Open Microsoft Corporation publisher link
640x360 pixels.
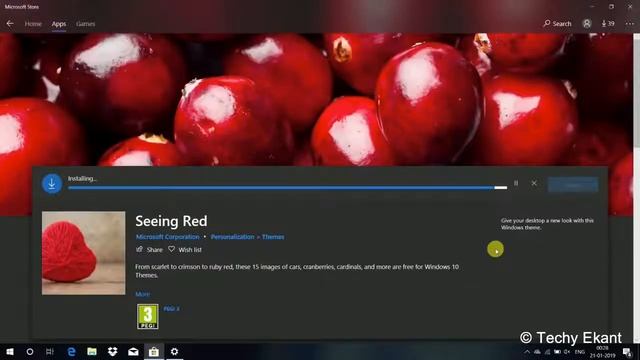point(167,237)
